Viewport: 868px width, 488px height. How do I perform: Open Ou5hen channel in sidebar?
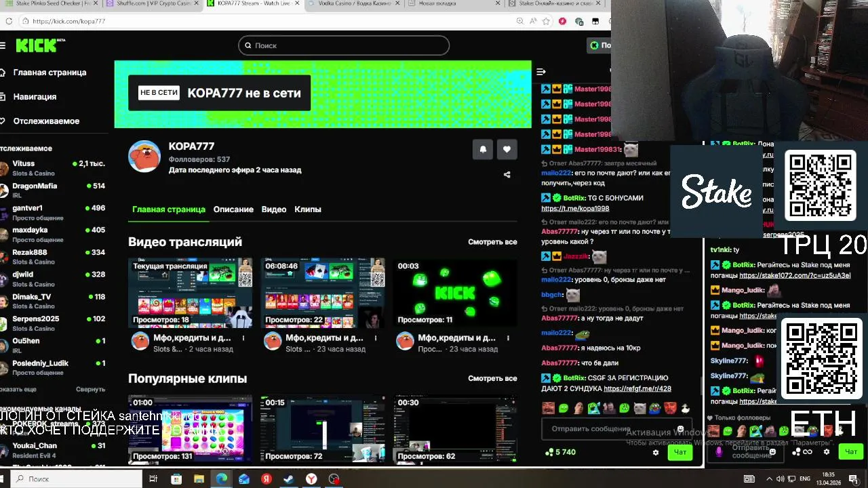[53, 346]
